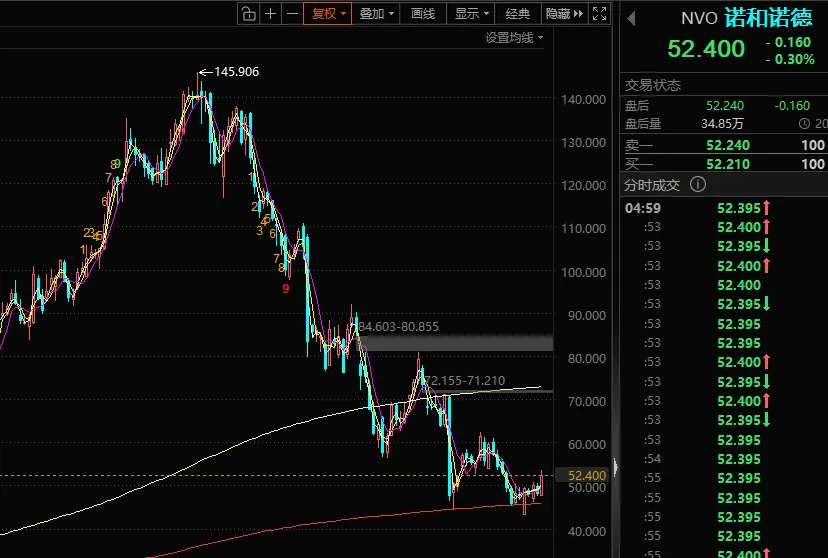828x558 pixels.
Task: Click the 40.000 price axis label
Action: tap(587, 532)
